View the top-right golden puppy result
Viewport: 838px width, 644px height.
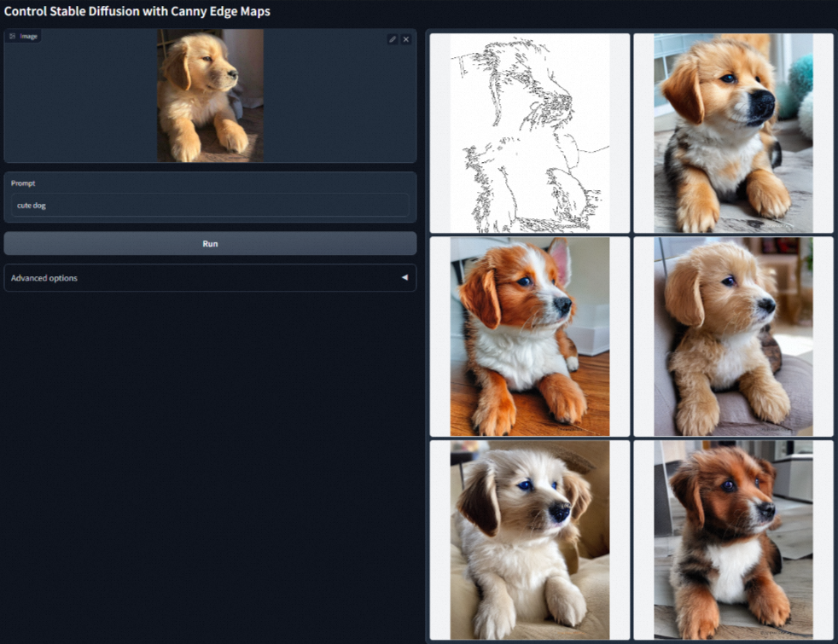tap(732, 132)
